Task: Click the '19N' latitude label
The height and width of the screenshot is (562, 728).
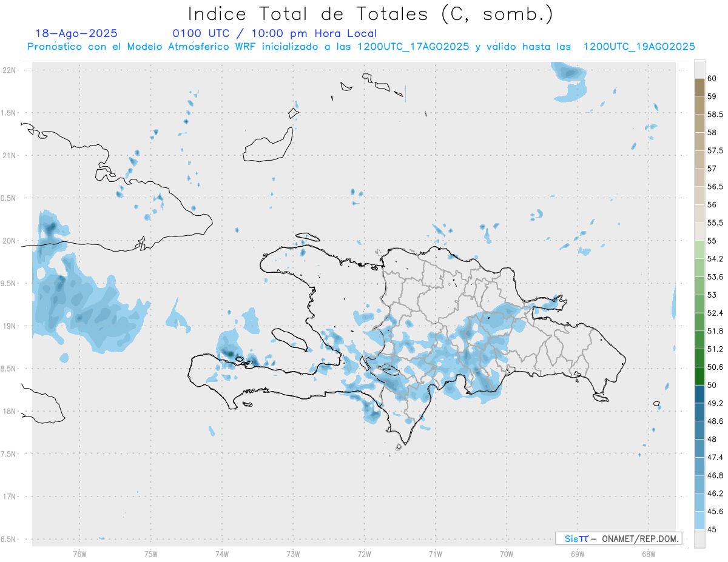Action: [9, 326]
